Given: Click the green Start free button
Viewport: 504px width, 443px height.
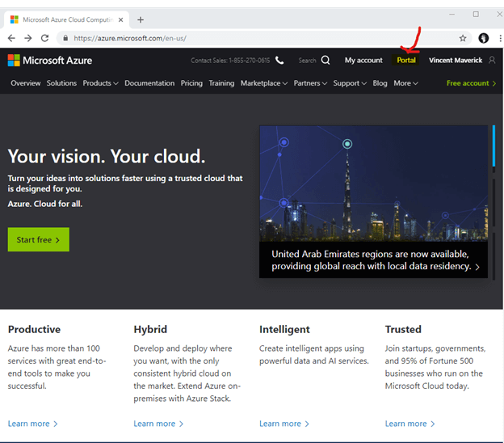Looking at the screenshot, I should pos(39,239).
